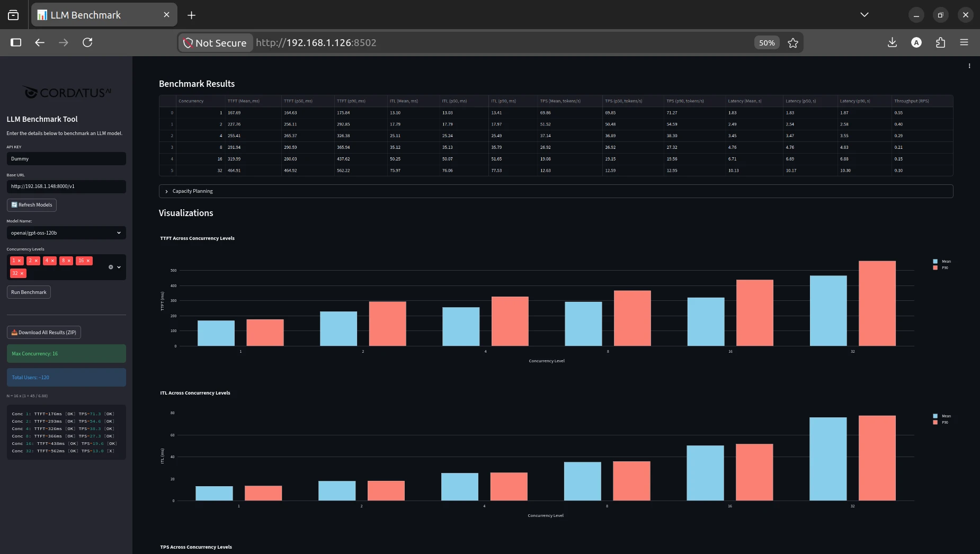
Task: Toggle Mean series in TTFT legend
Action: pyautogui.click(x=942, y=261)
